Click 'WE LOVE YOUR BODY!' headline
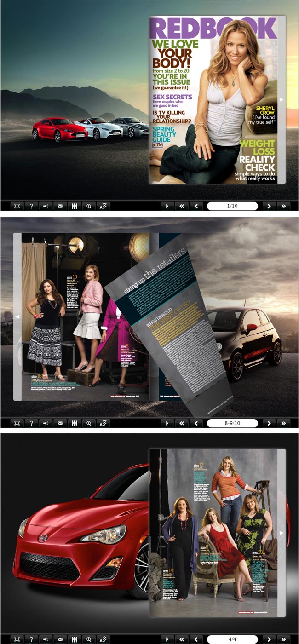Image resolution: width=299 pixels, height=644 pixels. pos(175,54)
